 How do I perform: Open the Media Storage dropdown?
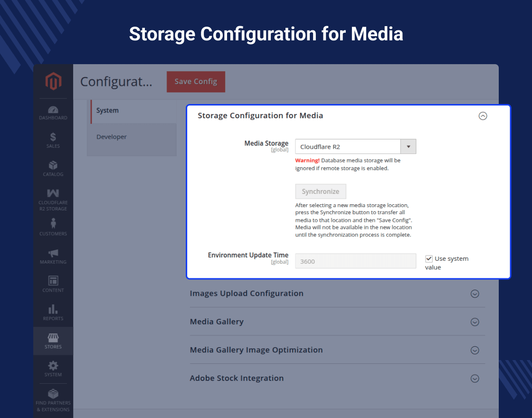click(x=356, y=147)
